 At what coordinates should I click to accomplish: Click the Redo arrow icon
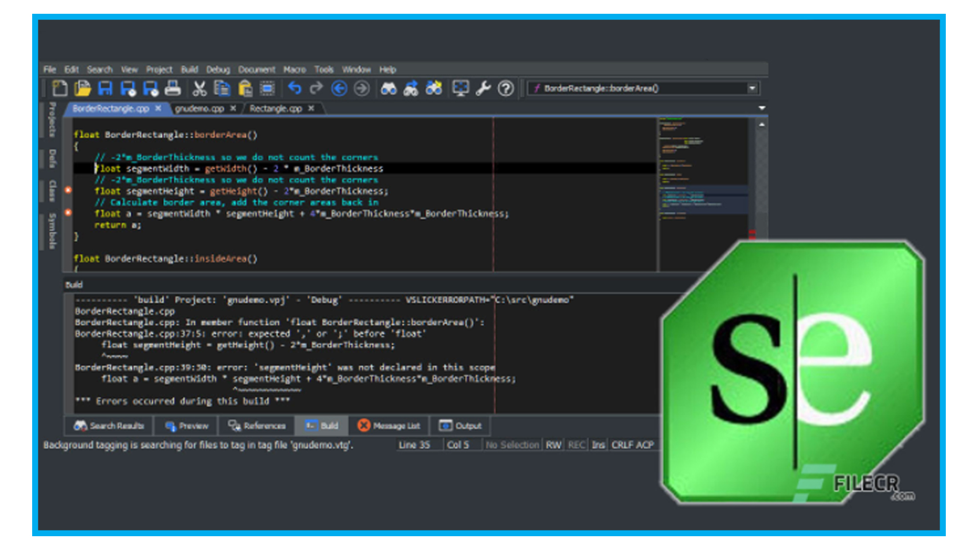tap(316, 89)
